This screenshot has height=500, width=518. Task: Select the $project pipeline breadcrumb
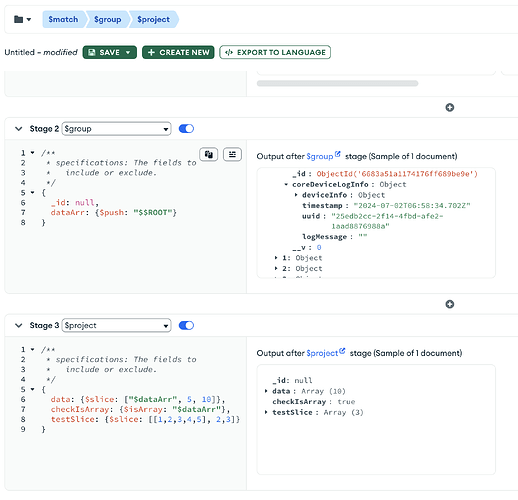point(154,19)
